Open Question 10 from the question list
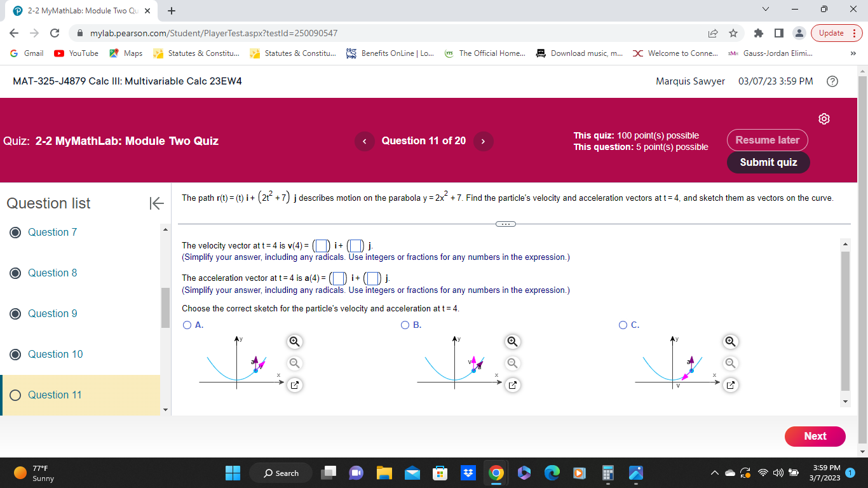Image resolution: width=868 pixels, height=488 pixels. click(x=53, y=354)
